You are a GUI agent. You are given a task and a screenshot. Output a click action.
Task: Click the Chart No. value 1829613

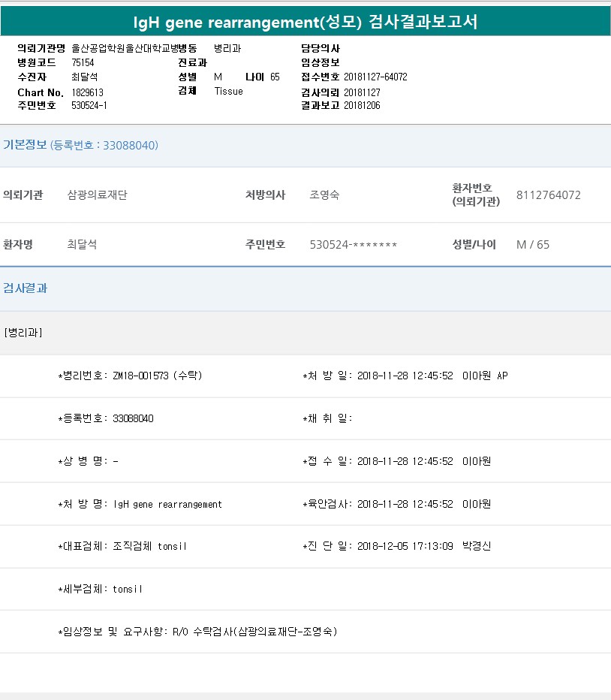coord(87,92)
